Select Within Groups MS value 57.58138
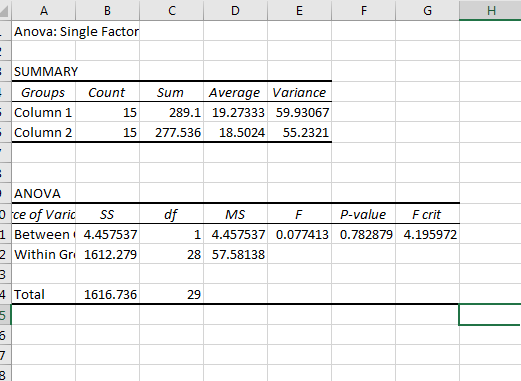The image size is (521, 381). [235, 254]
